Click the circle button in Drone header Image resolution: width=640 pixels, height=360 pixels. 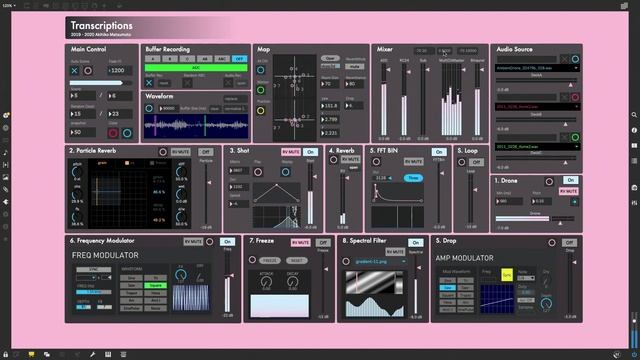549,181
